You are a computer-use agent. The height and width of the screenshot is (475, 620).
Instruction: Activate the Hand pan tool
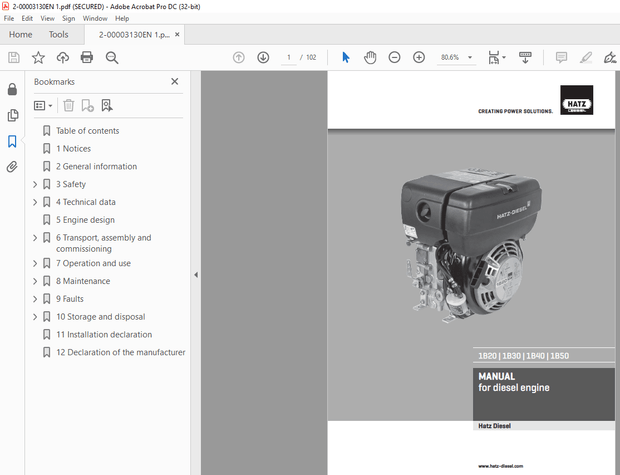pos(370,58)
